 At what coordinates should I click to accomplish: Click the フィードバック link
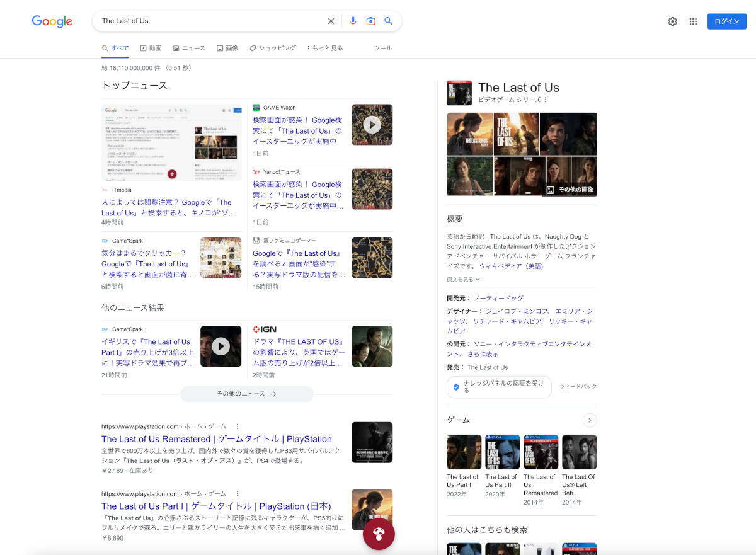click(578, 387)
